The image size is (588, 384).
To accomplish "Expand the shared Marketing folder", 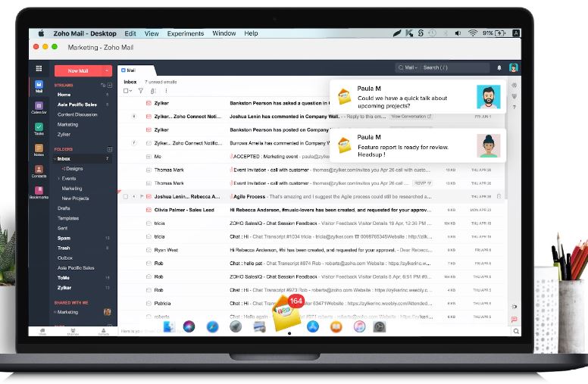I will (x=55, y=312).
